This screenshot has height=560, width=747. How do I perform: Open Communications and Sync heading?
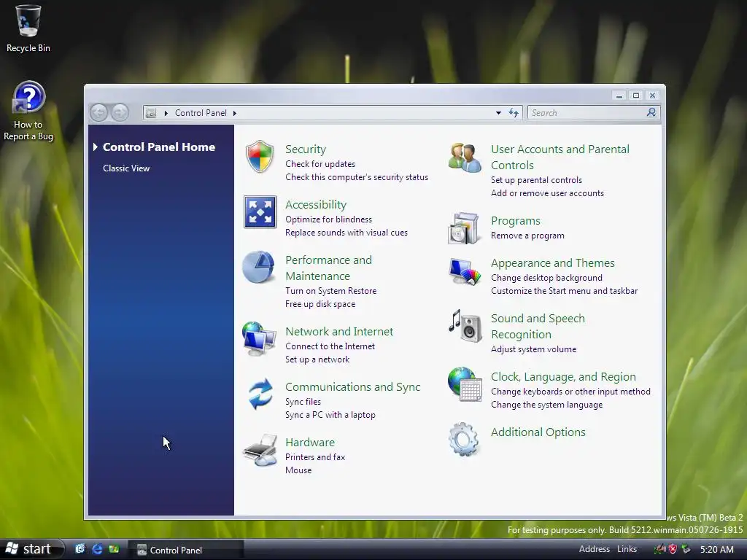pyautogui.click(x=352, y=387)
